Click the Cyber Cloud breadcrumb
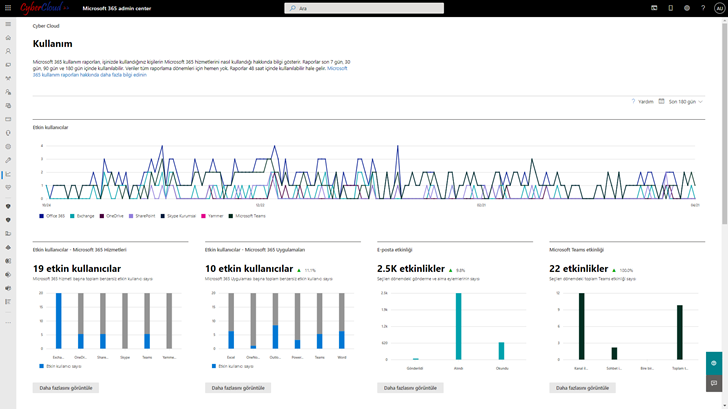This screenshot has width=728, height=409. 46,26
